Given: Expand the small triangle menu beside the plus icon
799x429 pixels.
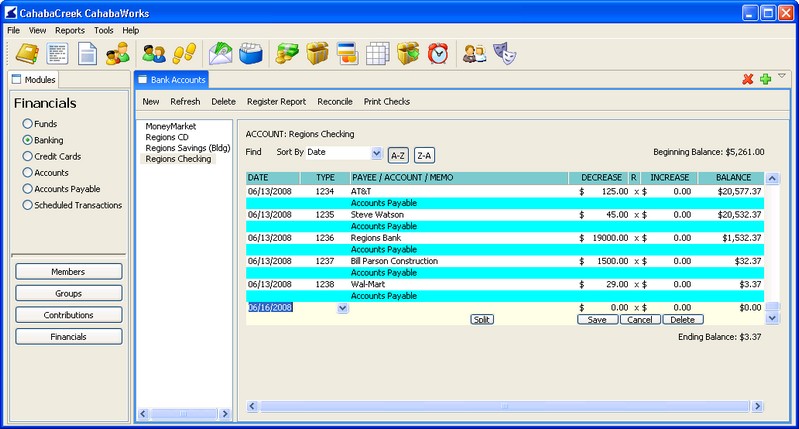Looking at the screenshot, I should click(782, 76).
